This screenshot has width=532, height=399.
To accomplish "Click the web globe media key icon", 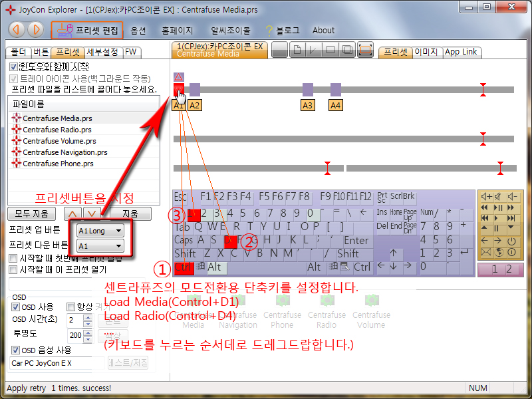I will [x=499, y=252].
